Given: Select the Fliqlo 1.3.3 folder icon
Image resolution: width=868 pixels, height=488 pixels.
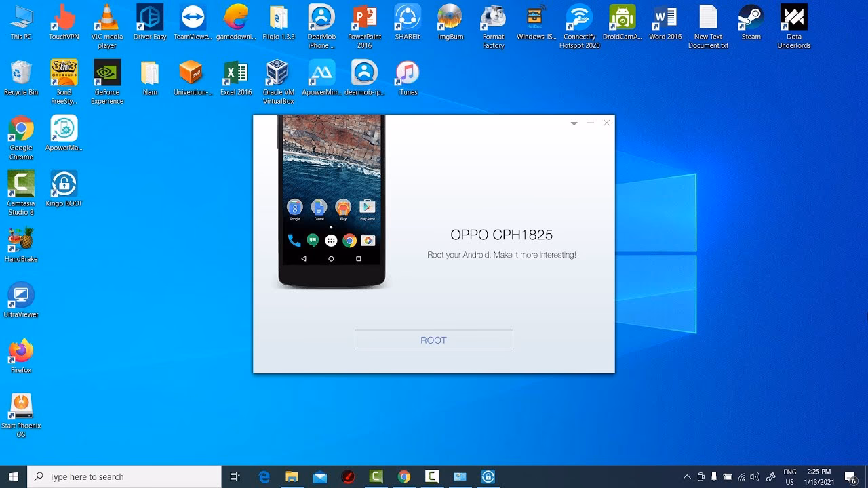Looking at the screenshot, I should coord(279,22).
